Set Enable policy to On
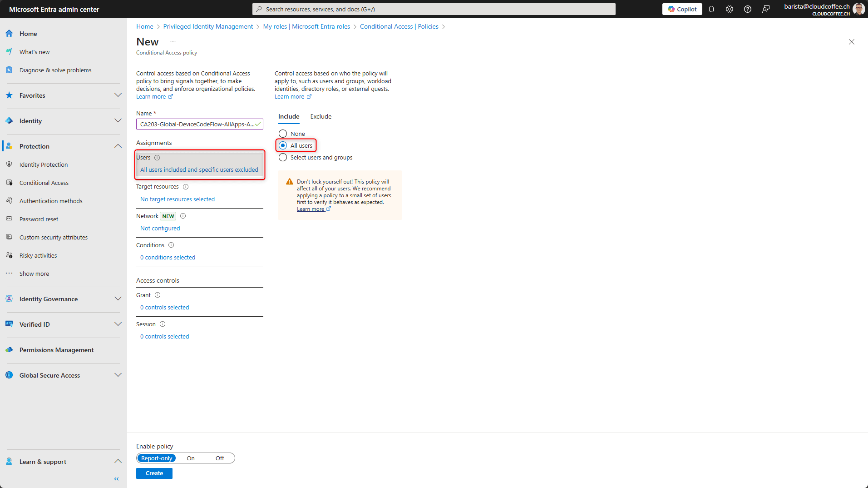The image size is (868, 488). 190,458
